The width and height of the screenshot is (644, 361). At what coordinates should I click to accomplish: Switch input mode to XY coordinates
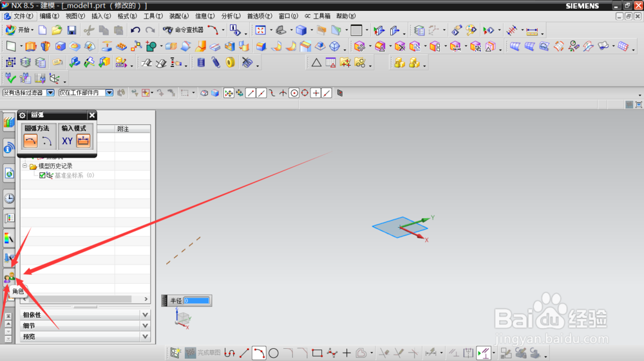tap(68, 141)
